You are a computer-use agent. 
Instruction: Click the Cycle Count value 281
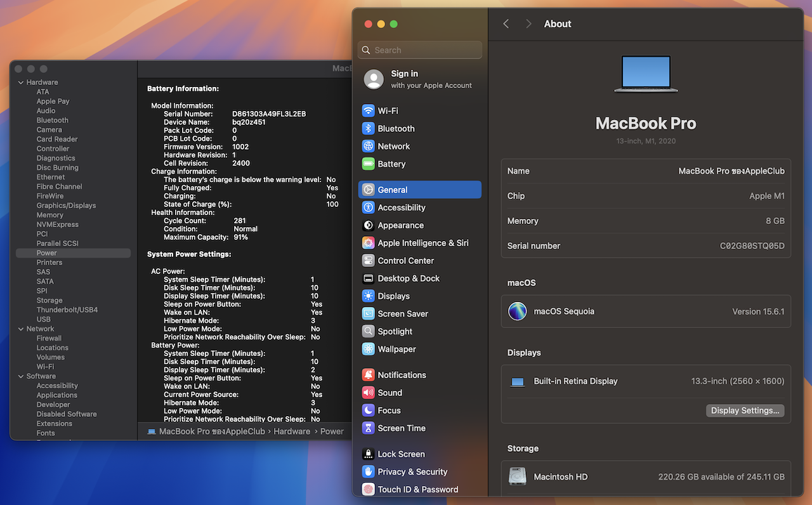pos(240,221)
